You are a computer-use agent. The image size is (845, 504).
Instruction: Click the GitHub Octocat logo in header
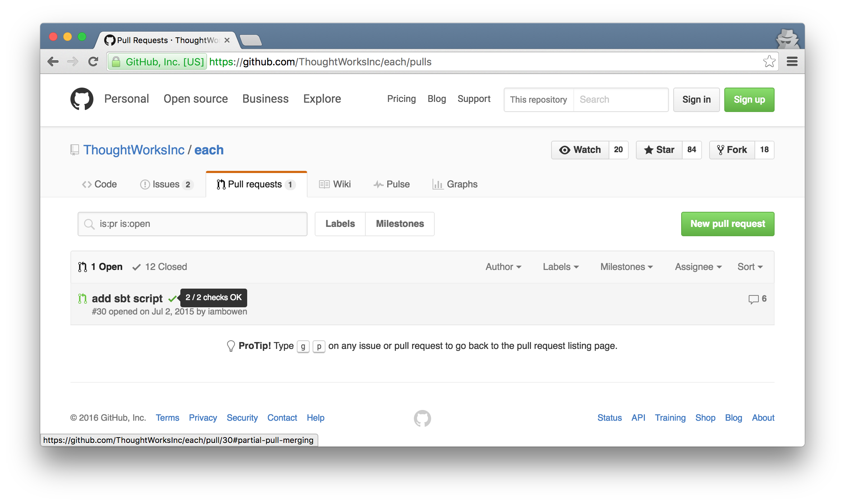(82, 99)
